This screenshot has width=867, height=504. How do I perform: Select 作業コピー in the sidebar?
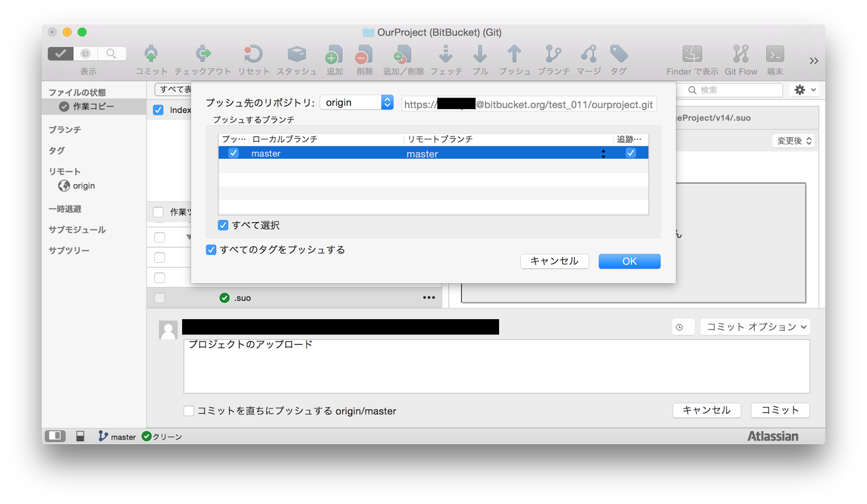(x=93, y=107)
